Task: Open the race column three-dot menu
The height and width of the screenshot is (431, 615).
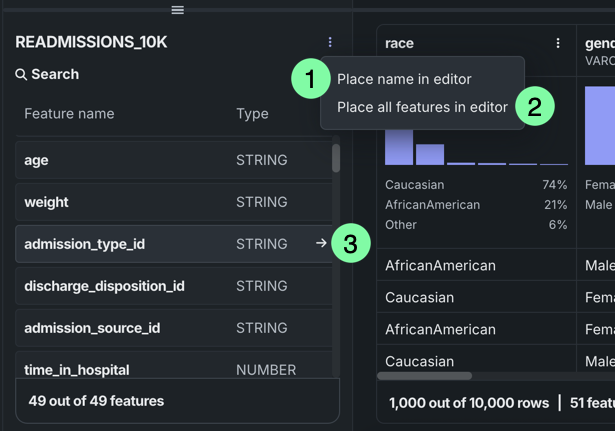Action: pyautogui.click(x=558, y=44)
